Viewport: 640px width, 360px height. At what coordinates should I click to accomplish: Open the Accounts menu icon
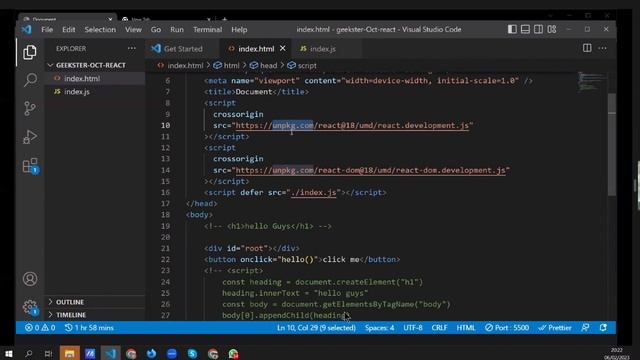tap(30, 279)
